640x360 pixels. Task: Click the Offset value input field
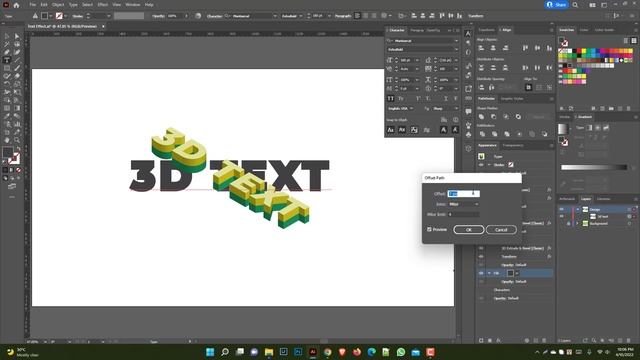click(463, 194)
